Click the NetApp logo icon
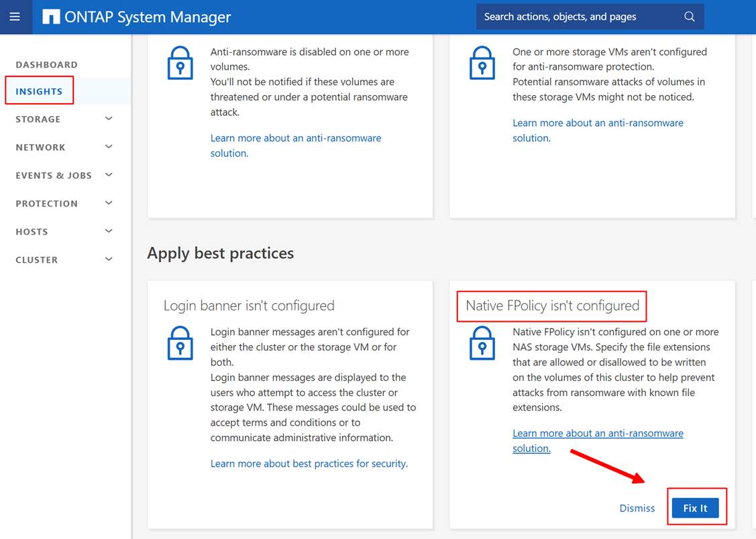Image resolution: width=756 pixels, height=539 pixels. point(51,17)
